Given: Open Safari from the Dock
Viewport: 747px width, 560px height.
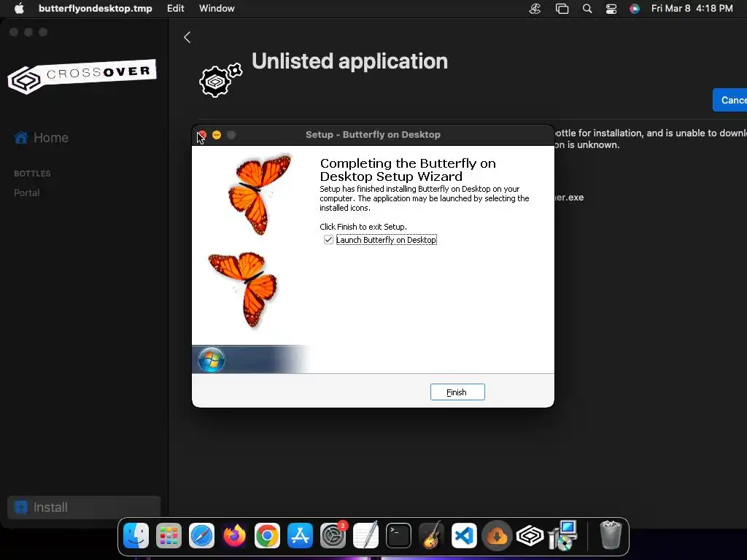Looking at the screenshot, I should (201, 536).
